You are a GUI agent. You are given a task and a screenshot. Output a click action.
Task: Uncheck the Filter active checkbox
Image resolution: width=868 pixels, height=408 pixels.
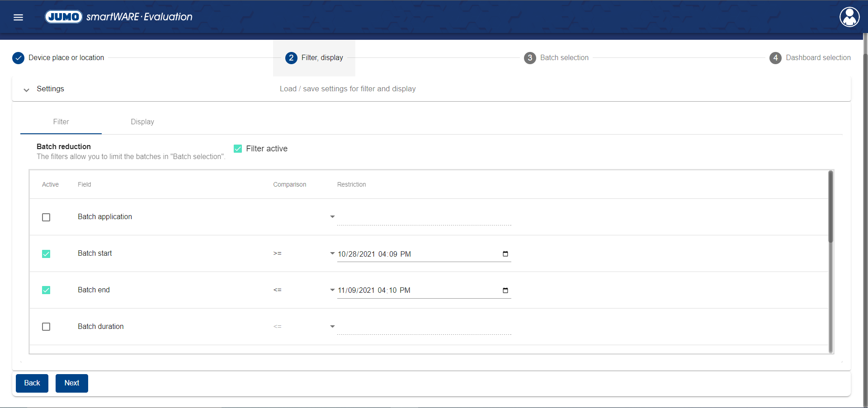[x=238, y=149]
